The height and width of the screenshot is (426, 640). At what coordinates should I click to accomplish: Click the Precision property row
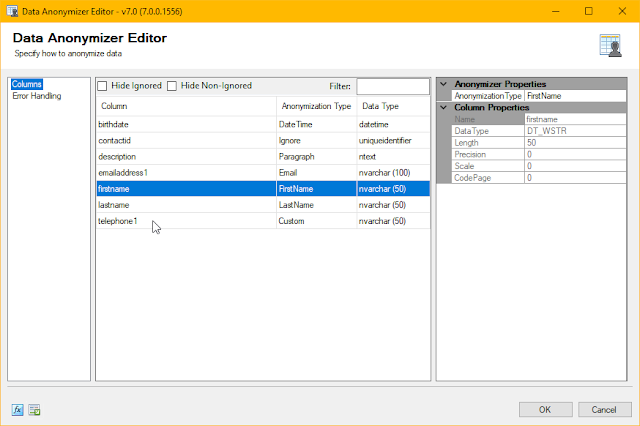[539, 155]
